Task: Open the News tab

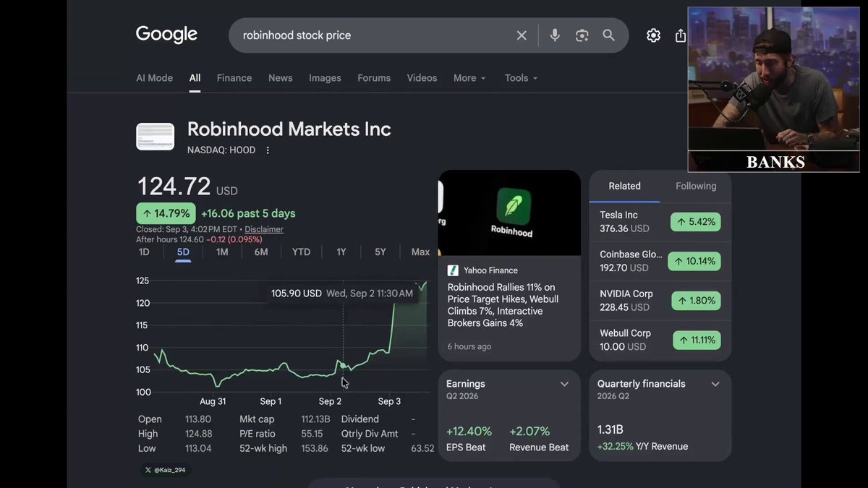Action: click(x=281, y=78)
